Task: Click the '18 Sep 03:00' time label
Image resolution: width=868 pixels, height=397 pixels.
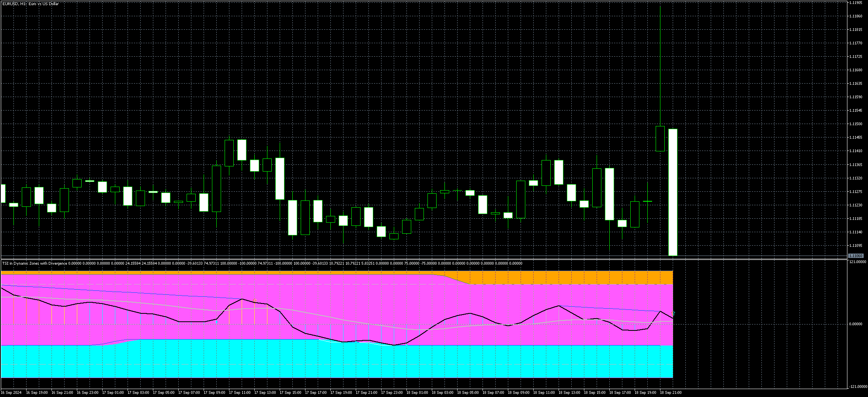Action: pos(443,393)
